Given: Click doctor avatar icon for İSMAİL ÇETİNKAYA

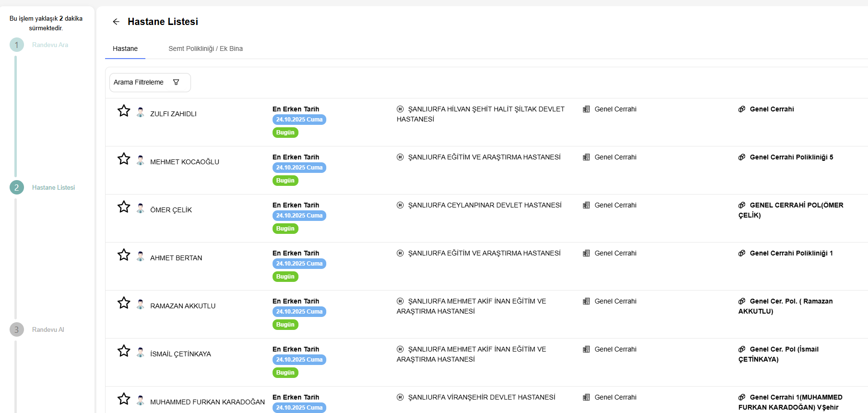Looking at the screenshot, I should pos(140,352).
